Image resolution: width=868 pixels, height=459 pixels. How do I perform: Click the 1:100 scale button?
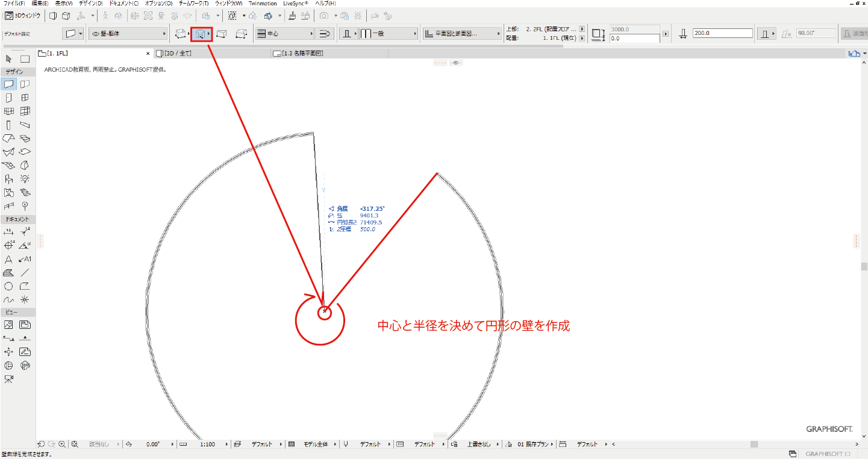pos(207,445)
